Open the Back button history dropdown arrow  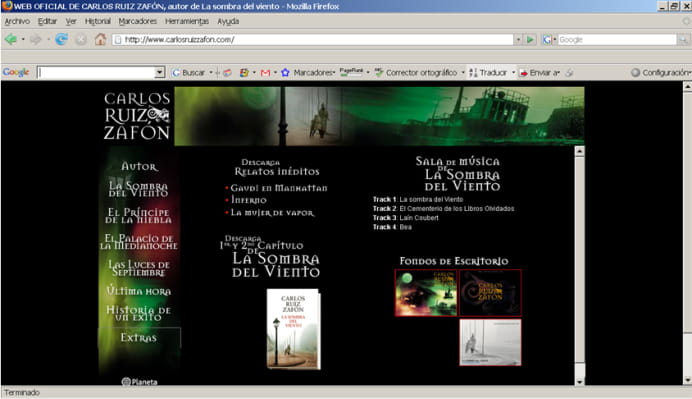point(23,40)
